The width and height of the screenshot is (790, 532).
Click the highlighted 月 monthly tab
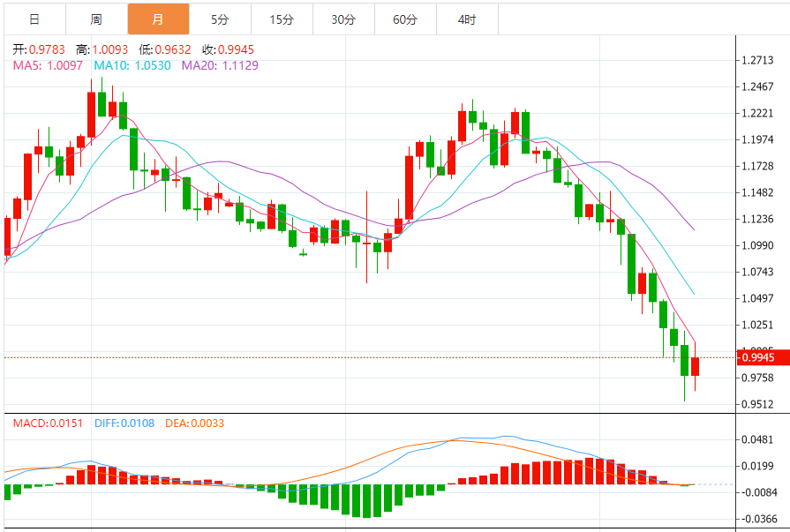[158, 19]
